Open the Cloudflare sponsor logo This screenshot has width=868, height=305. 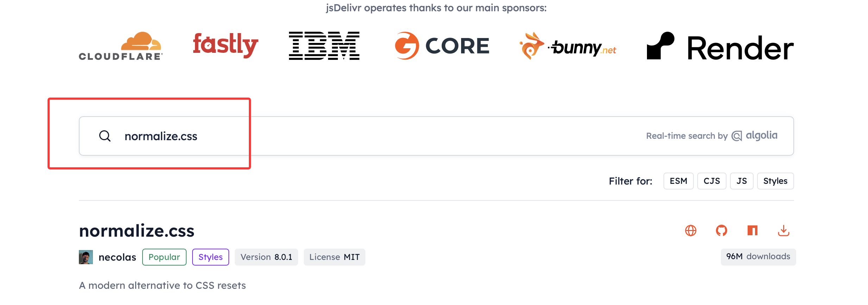[x=120, y=46]
